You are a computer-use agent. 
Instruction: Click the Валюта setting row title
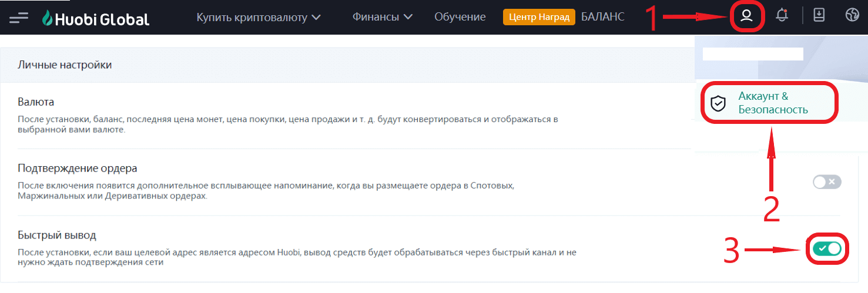click(36, 102)
